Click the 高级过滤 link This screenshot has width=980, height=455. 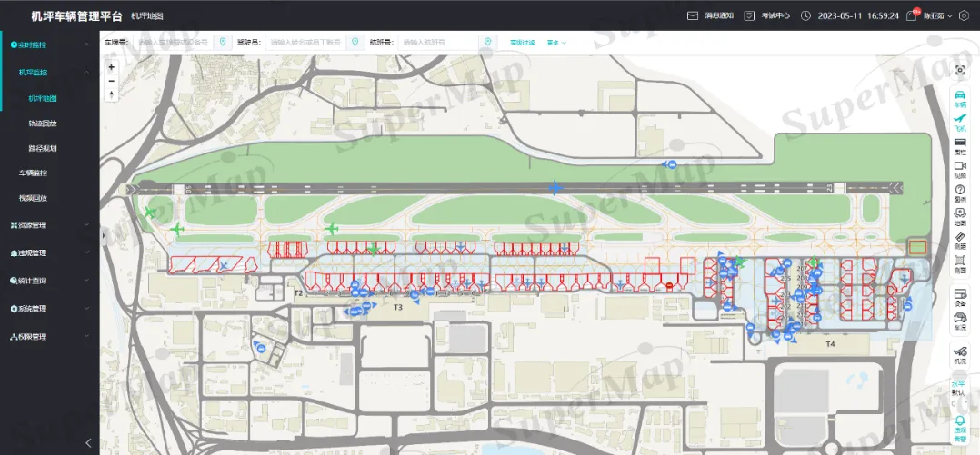[x=522, y=43]
